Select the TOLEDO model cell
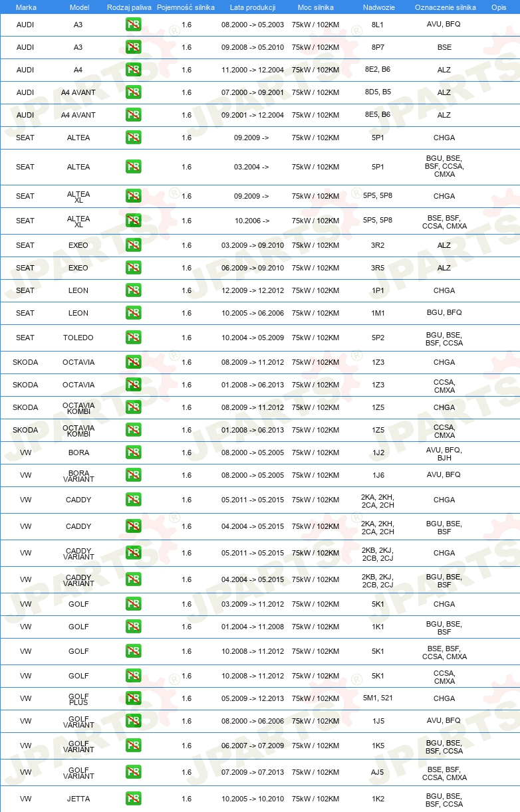The height and width of the screenshot is (812, 520). [x=78, y=338]
